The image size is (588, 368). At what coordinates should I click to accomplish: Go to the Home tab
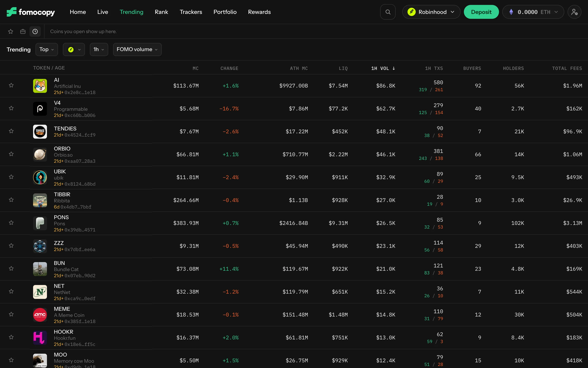click(x=78, y=12)
